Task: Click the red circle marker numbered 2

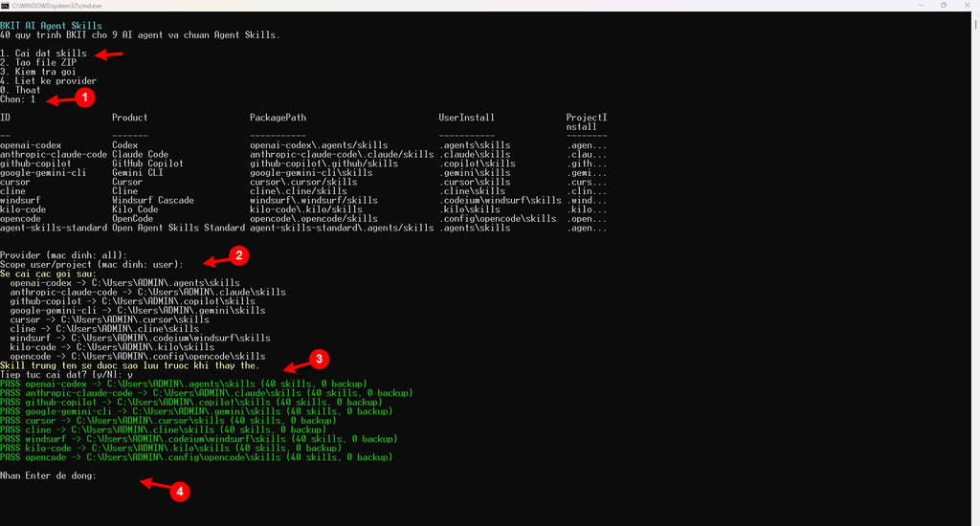Action: coord(238,255)
